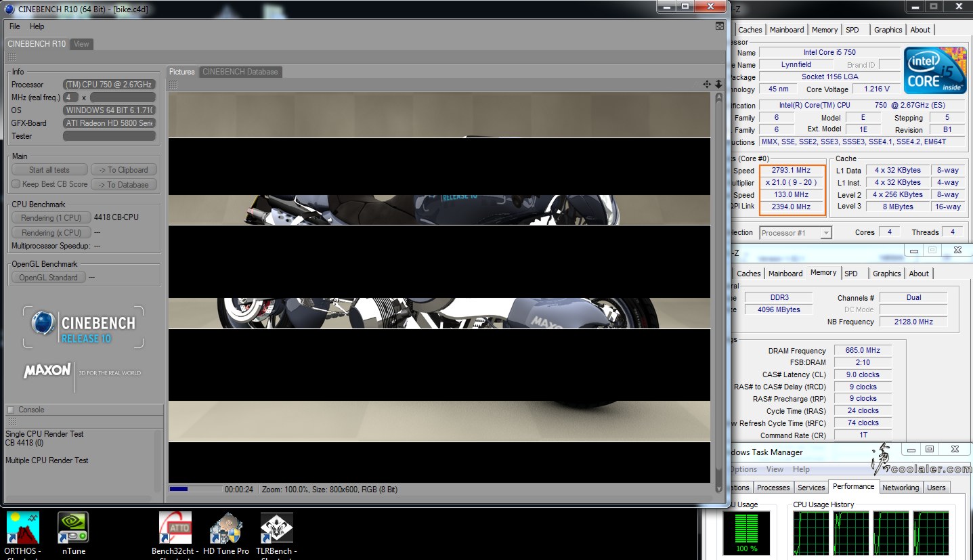973x560 pixels.
Task: Switch to the View tab in CINEBENCH
Action: tap(81, 44)
